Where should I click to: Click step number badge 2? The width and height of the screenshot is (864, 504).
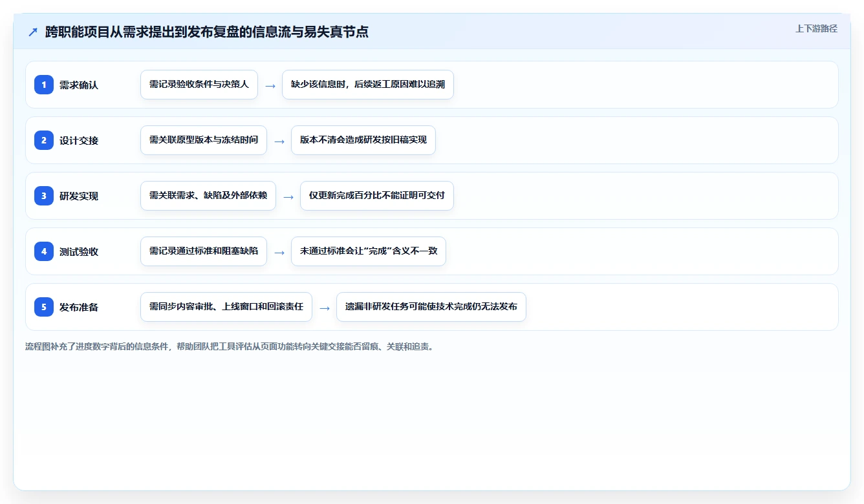pos(44,140)
